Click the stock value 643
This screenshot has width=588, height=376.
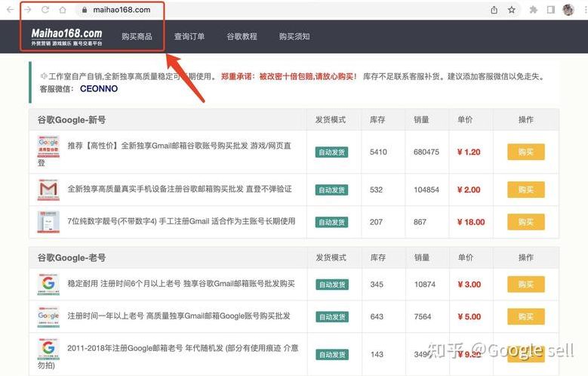pos(377,316)
